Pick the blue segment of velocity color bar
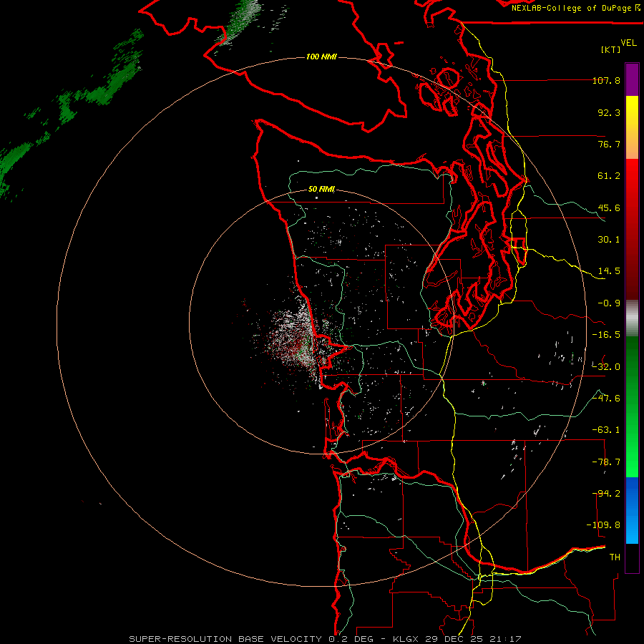The width and height of the screenshot is (644, 644). click(632, 510)
